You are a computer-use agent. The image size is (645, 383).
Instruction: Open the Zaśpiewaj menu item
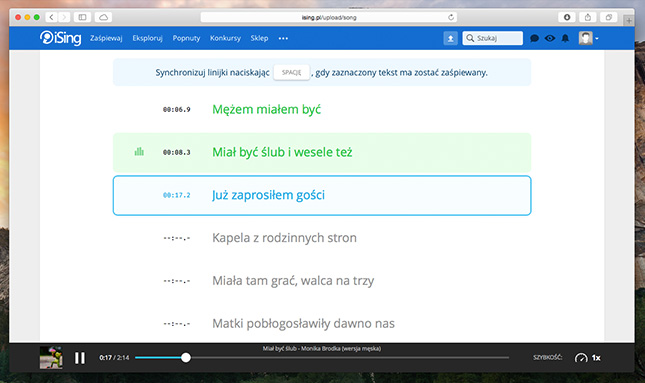106,38
